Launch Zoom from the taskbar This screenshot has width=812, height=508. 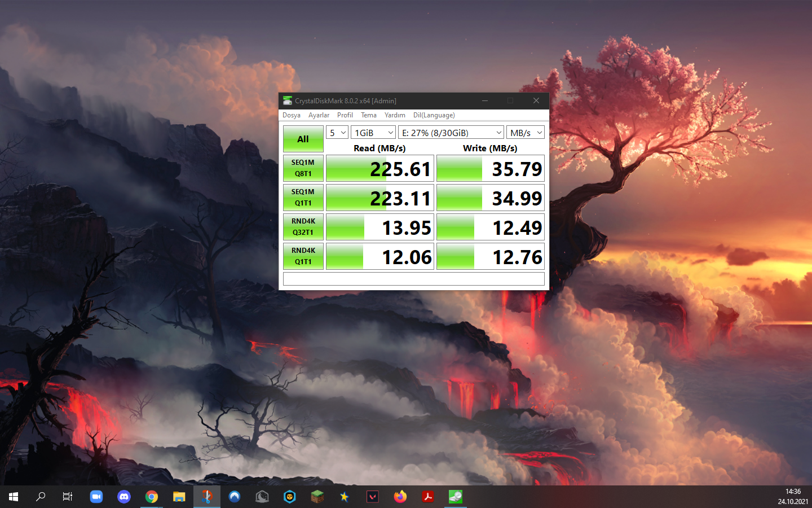pyautogui.click(x=96, y=497)
